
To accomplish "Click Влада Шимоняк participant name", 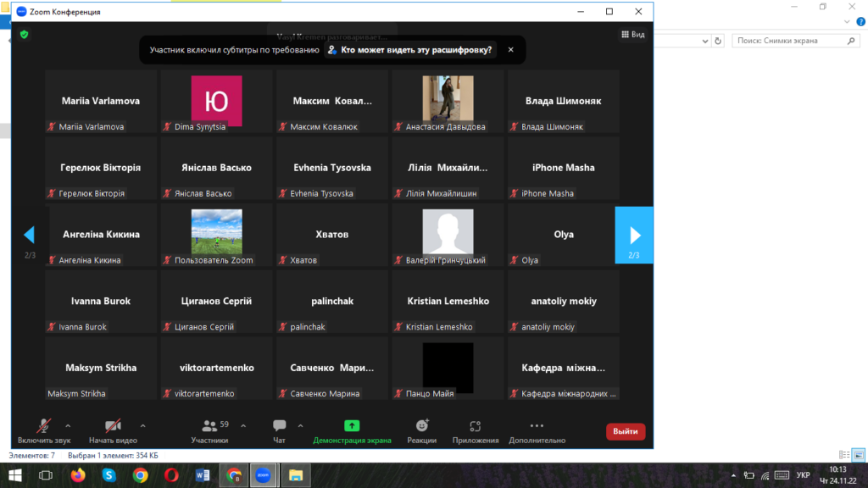I will coord(563,101).
